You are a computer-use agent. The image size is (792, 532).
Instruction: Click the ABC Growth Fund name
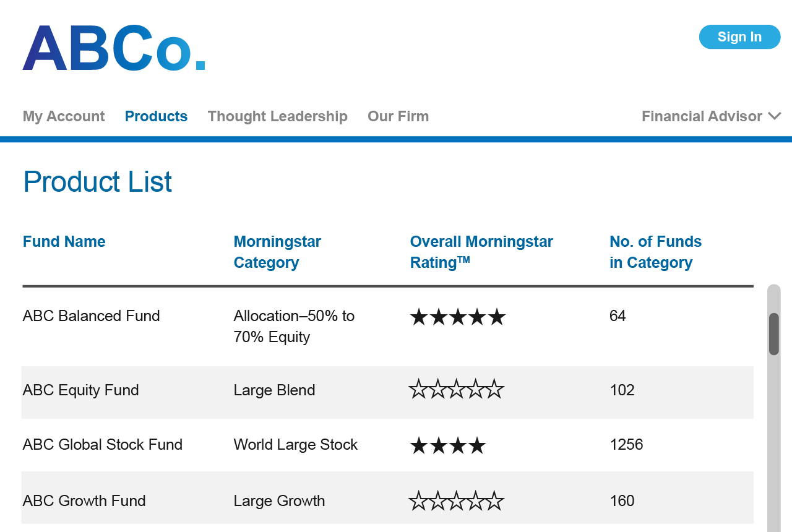tap(84, 501)
